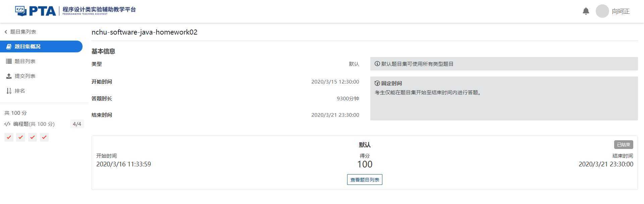This screenshot has height=204, width=644.
Task: Click the 查看题目列表 button
Action: [365, 180]
